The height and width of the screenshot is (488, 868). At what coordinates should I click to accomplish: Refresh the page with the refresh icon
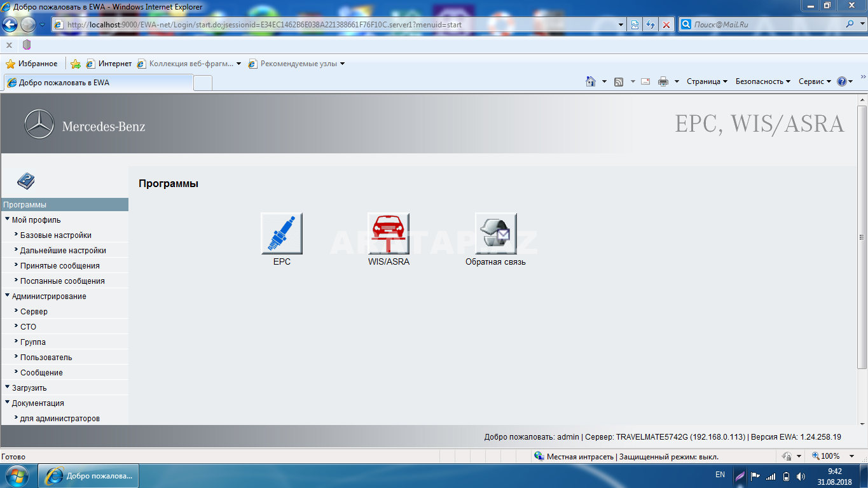click(651, 25)
